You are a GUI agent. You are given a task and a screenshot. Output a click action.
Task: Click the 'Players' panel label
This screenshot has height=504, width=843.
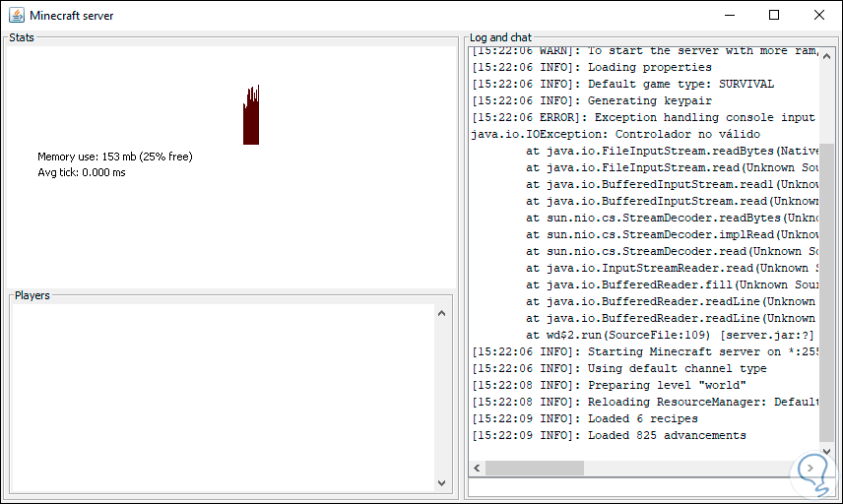[x=32, y=295]
